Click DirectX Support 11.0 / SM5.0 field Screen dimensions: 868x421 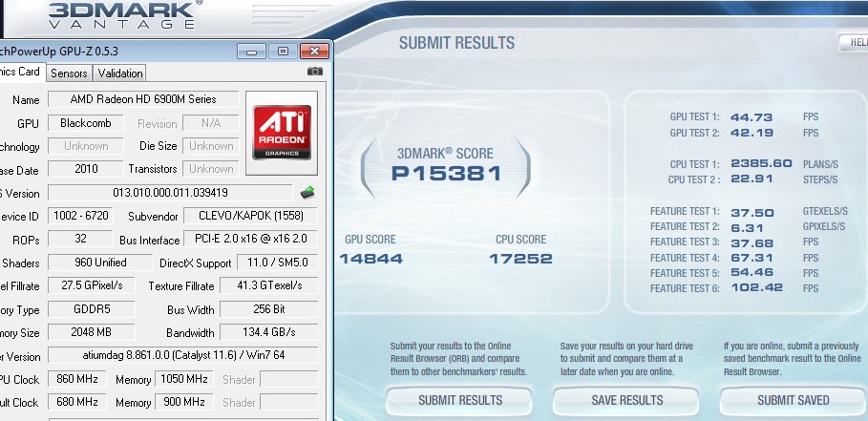tap(277, 263)
